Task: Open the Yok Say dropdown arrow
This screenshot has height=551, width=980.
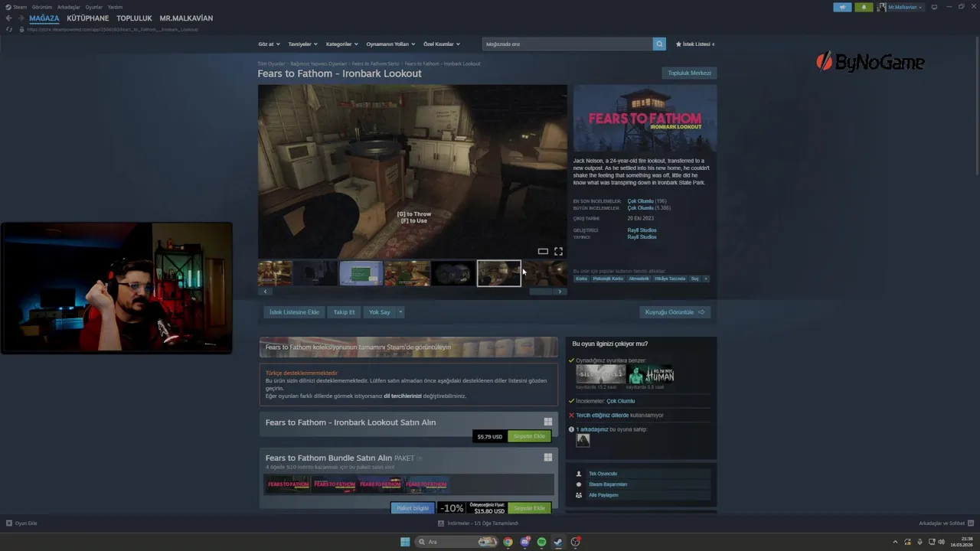Action: pos(400,312)
